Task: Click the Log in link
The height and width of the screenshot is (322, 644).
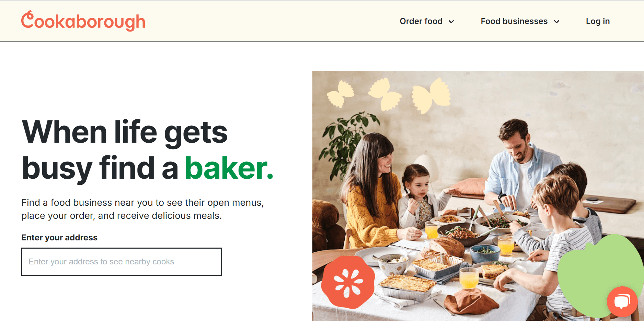Action: [598, 21]
